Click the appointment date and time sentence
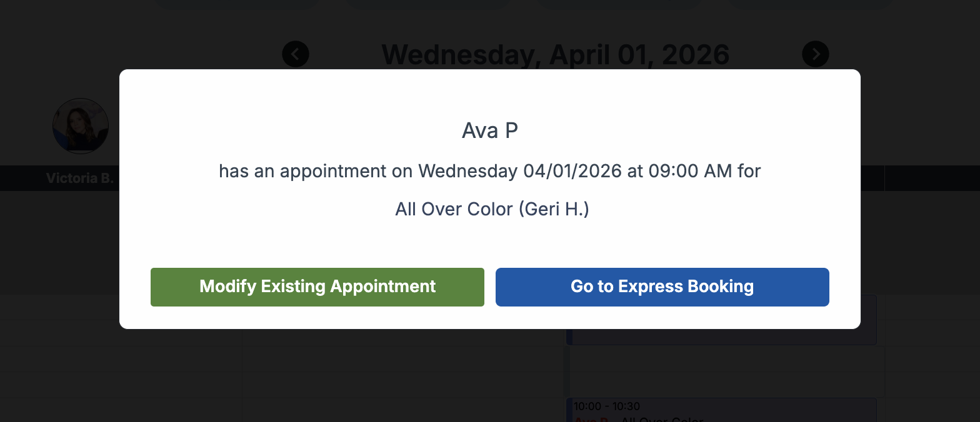 click(489, 171)
